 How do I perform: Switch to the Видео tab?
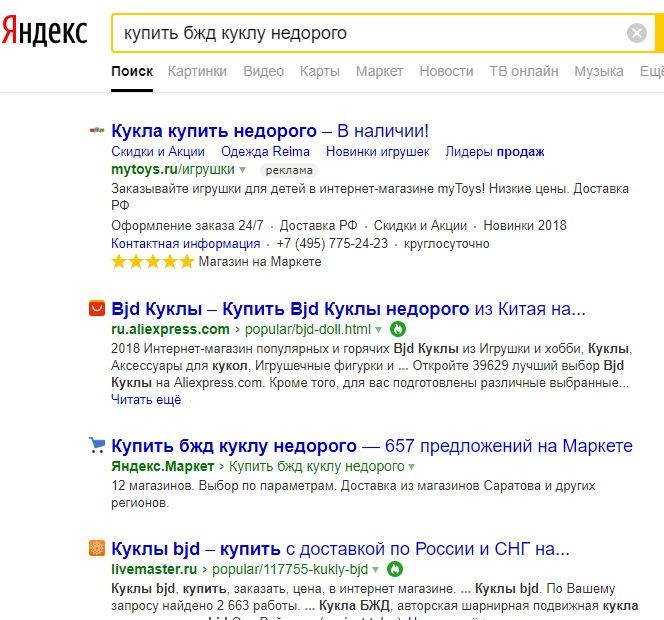tap(263, 71)
